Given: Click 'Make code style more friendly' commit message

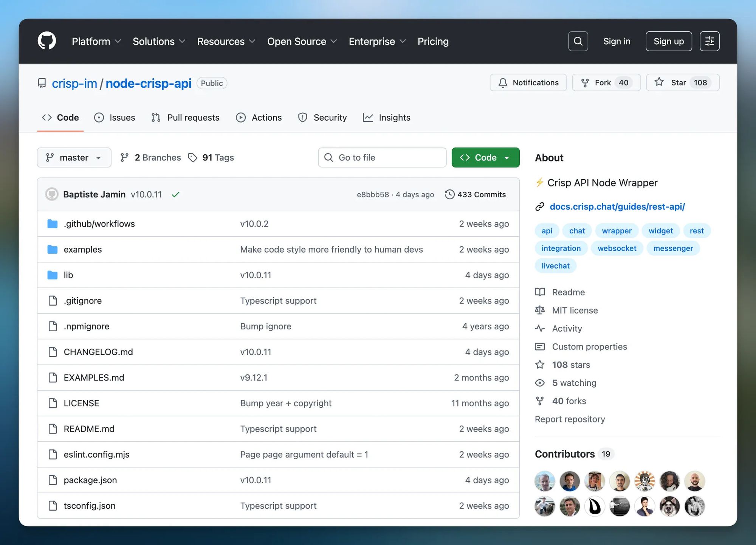Looking at the screenshot, I should coord(332,250).
